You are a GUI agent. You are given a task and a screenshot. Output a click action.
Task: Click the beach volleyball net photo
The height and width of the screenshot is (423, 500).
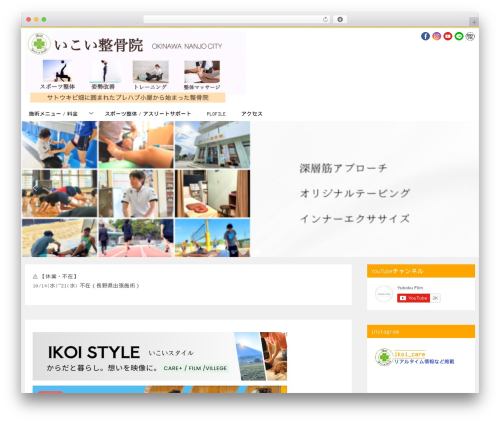click(x=212, y=238)
